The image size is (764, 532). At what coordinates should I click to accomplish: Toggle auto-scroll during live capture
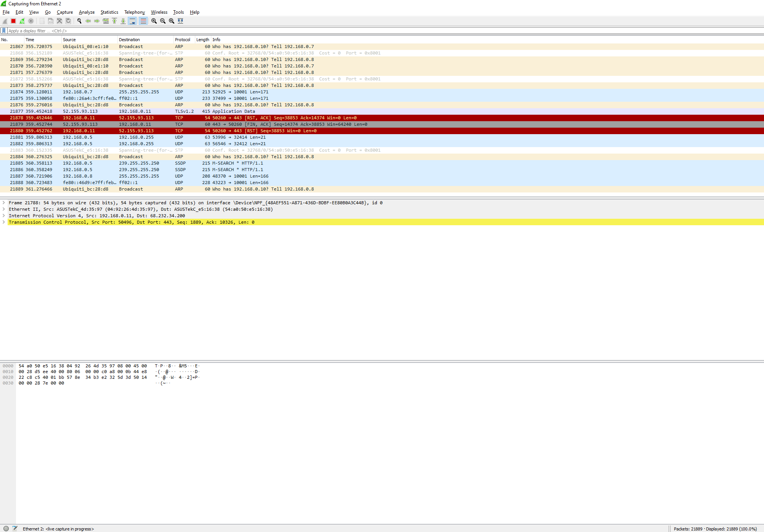point(132,21)
